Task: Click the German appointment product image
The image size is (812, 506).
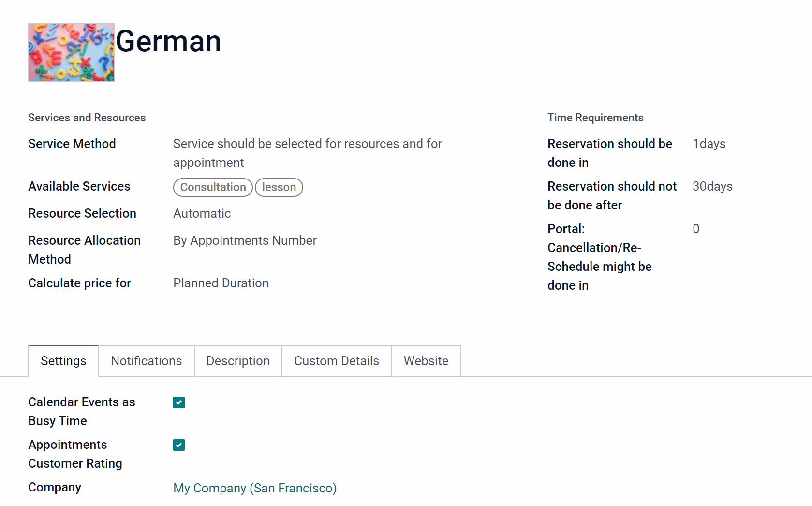Action: [72, 52]
